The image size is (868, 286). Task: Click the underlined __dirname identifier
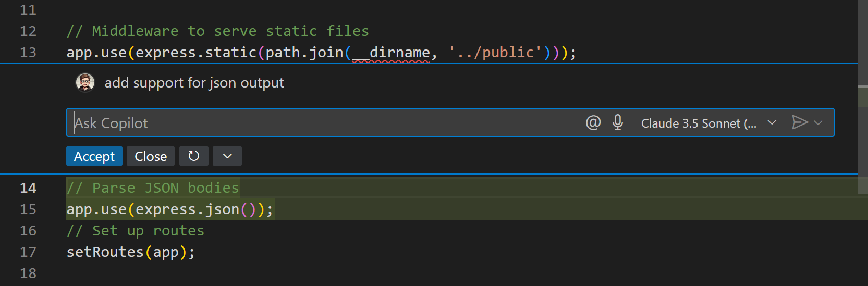392,53
